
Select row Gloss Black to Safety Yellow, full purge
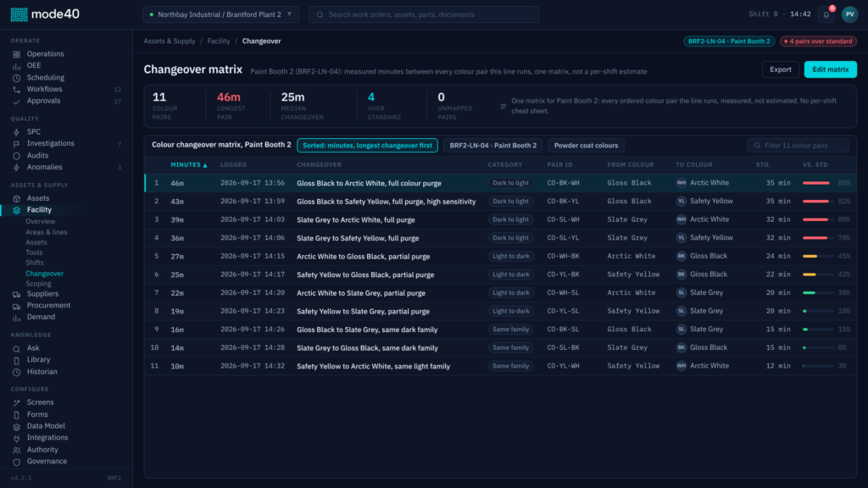pos(500,202)
